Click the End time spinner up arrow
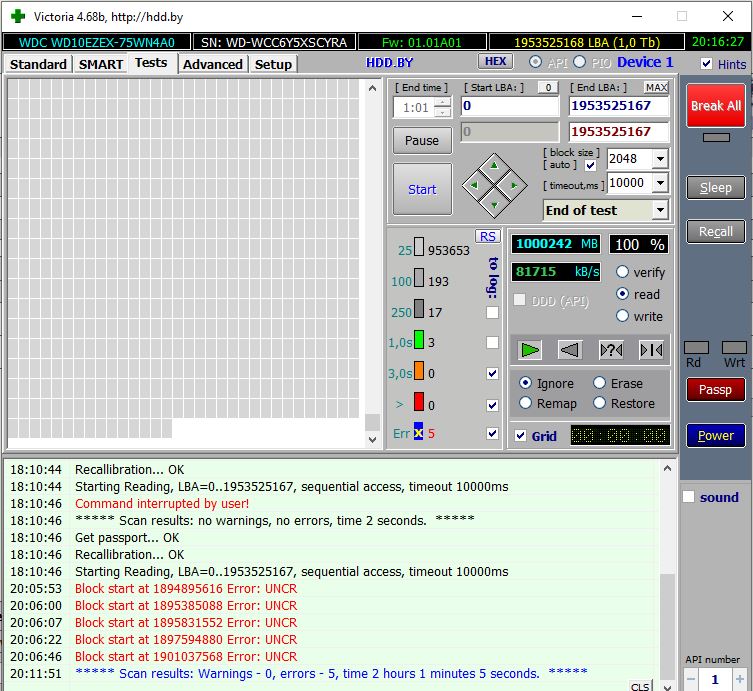The image size is (753, 691). coord(442,102)
